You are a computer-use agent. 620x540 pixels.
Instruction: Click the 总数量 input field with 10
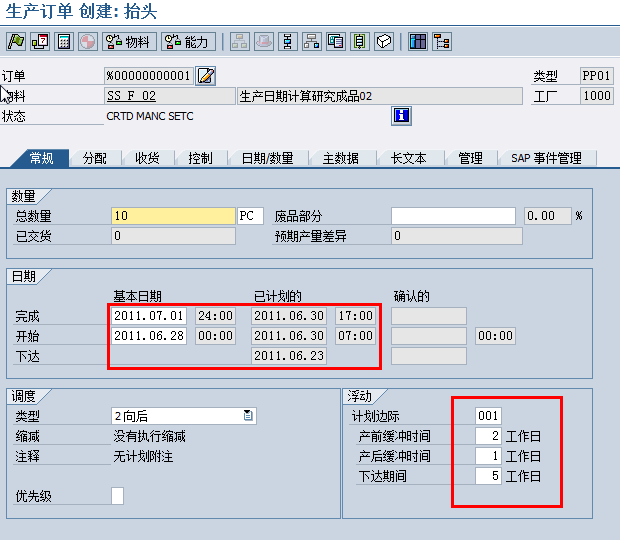(x=173, y=216)
